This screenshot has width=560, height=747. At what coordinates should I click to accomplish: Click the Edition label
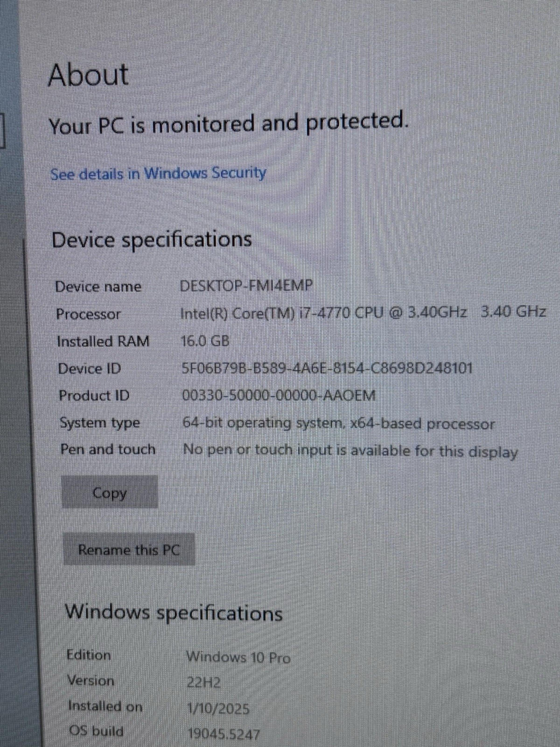pos(89,655)
